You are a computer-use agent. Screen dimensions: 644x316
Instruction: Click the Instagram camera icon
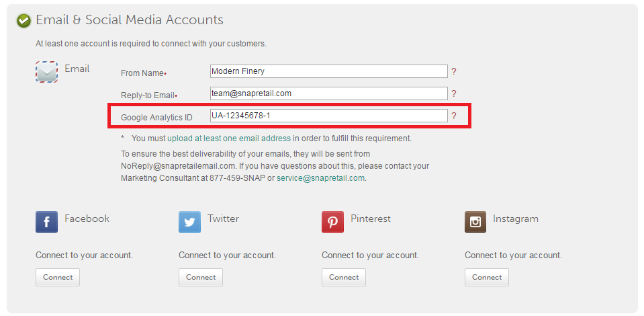475,222
